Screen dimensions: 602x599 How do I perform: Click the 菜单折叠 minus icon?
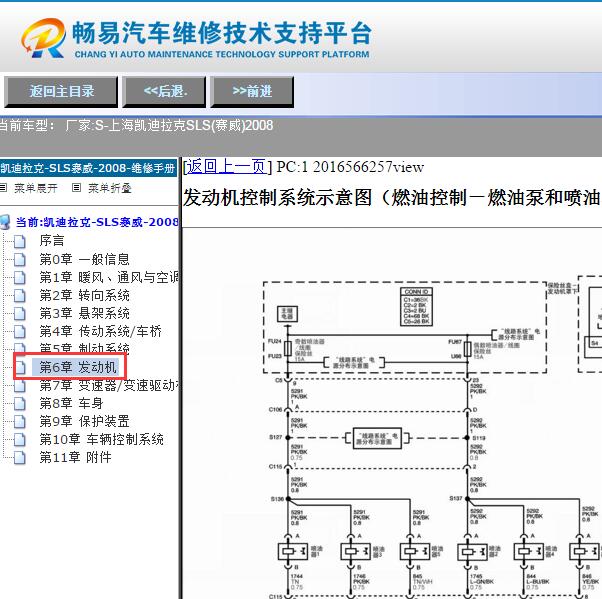pos(76,187)
